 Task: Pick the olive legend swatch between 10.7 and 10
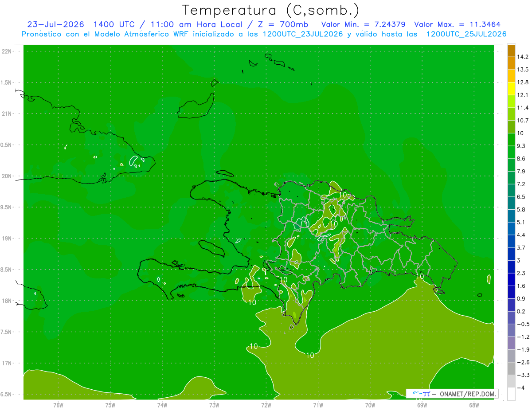tap(511, 127)
